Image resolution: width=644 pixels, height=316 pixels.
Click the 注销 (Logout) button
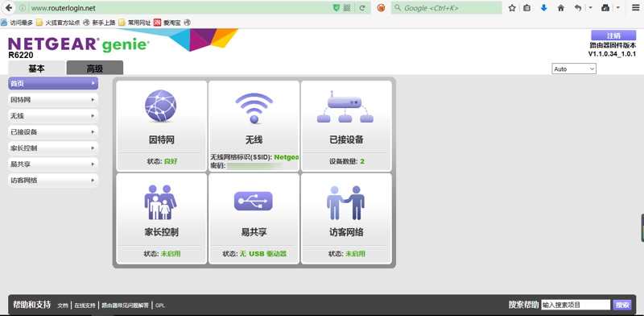point(613,35)
